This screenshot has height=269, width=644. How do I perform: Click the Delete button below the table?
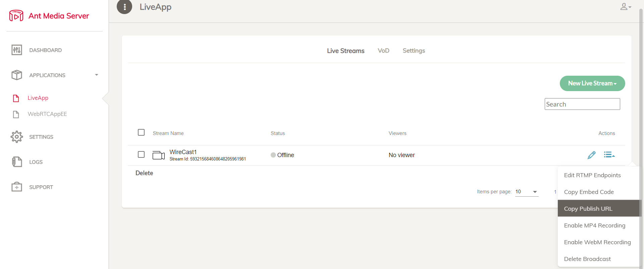tap(144, 173)
